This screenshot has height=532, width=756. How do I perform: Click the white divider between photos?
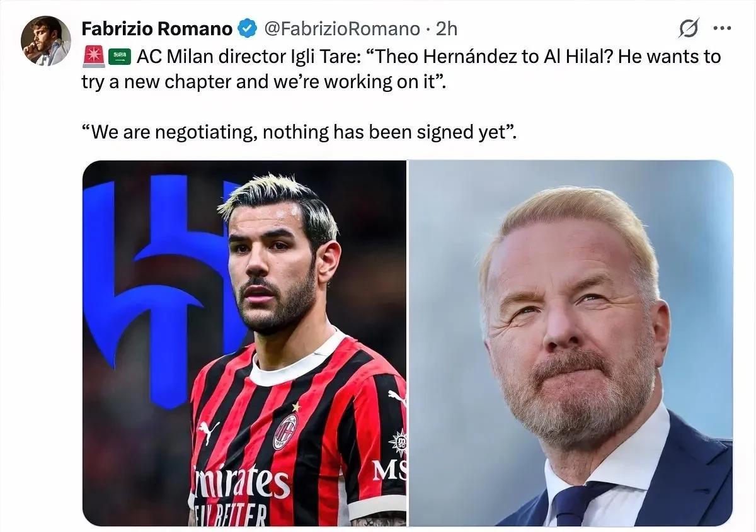tap(408, 343)
